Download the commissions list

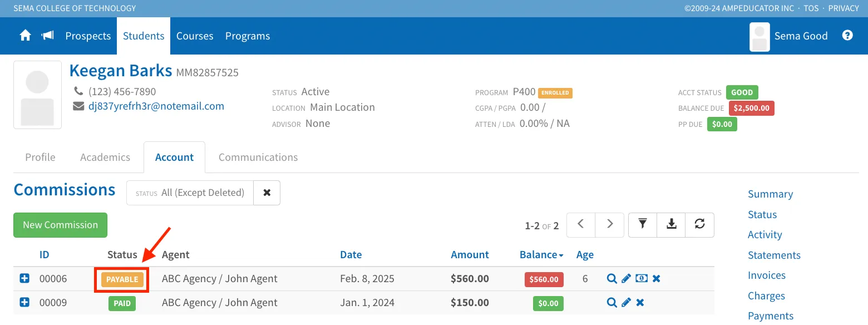[672, 224]
